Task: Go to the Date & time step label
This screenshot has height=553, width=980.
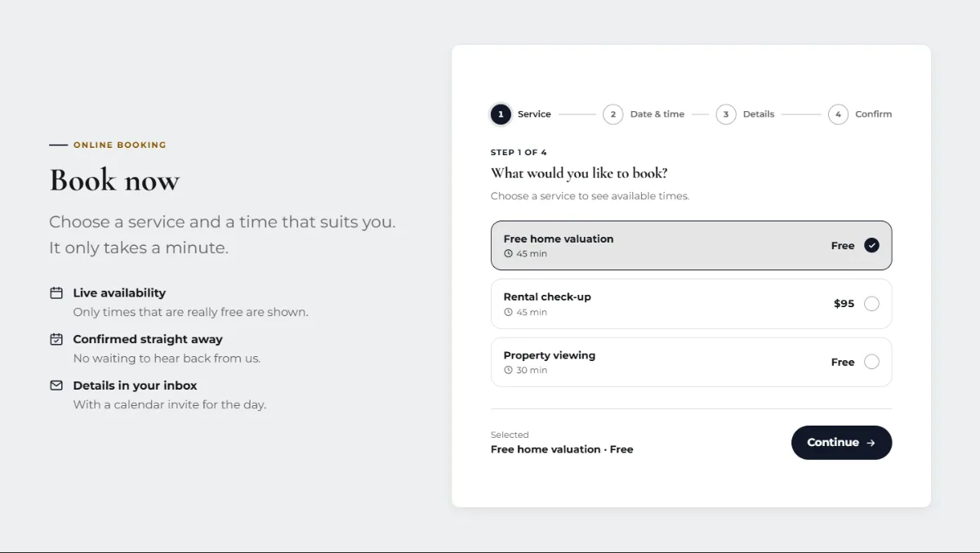Action: click(x=657, y=114)
